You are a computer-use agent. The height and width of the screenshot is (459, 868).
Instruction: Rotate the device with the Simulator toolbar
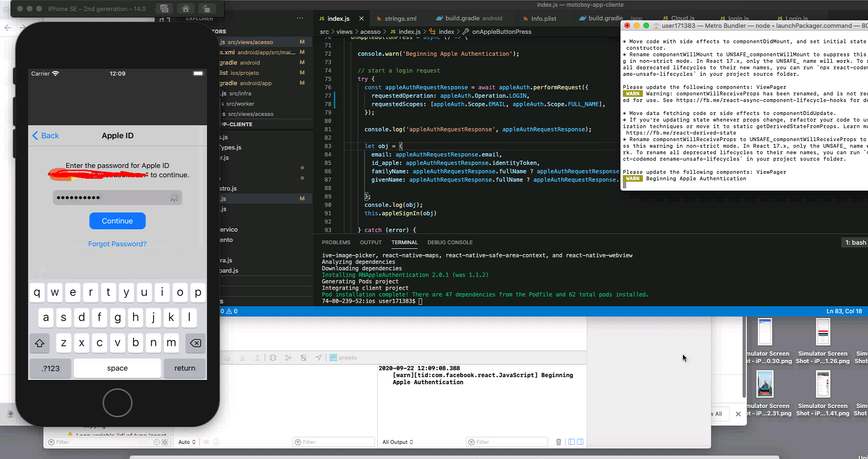click(x=207, y=9)
